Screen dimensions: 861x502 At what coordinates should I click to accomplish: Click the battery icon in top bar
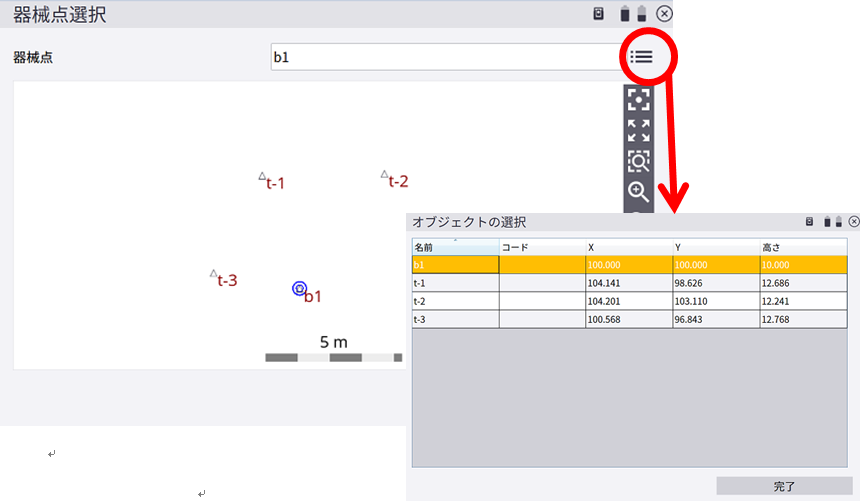point(624,14)
